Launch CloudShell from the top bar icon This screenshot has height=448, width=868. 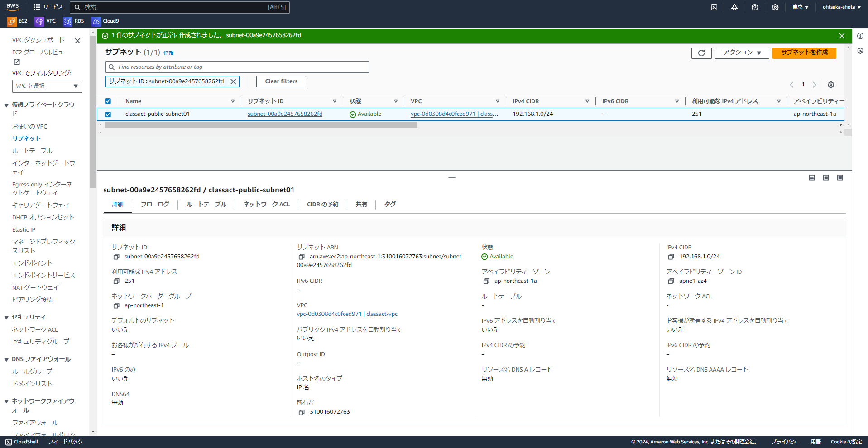pos(714,7)
